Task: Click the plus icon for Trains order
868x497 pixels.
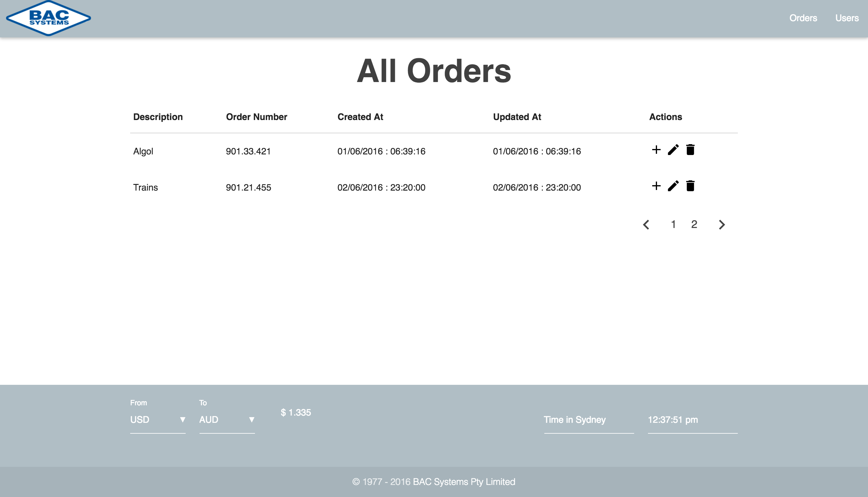Action: pyautogui.click(x=656, y=186)
